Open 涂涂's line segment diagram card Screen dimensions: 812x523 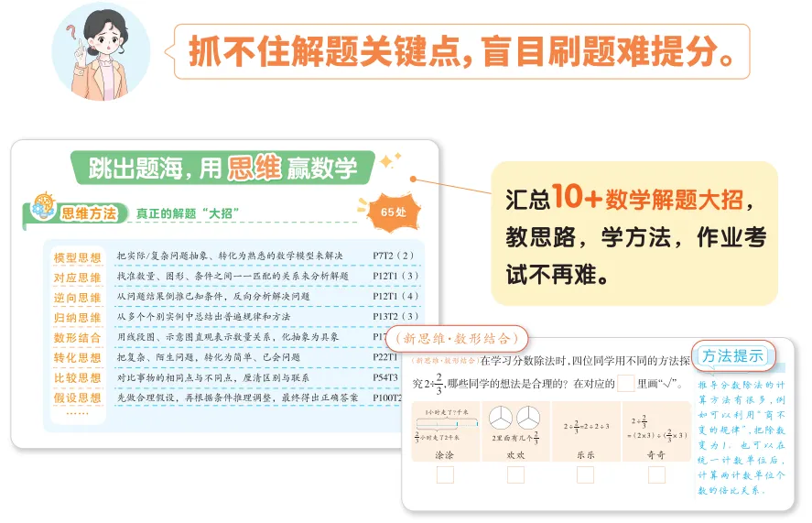pyautogui.click(x=445, y=430)
